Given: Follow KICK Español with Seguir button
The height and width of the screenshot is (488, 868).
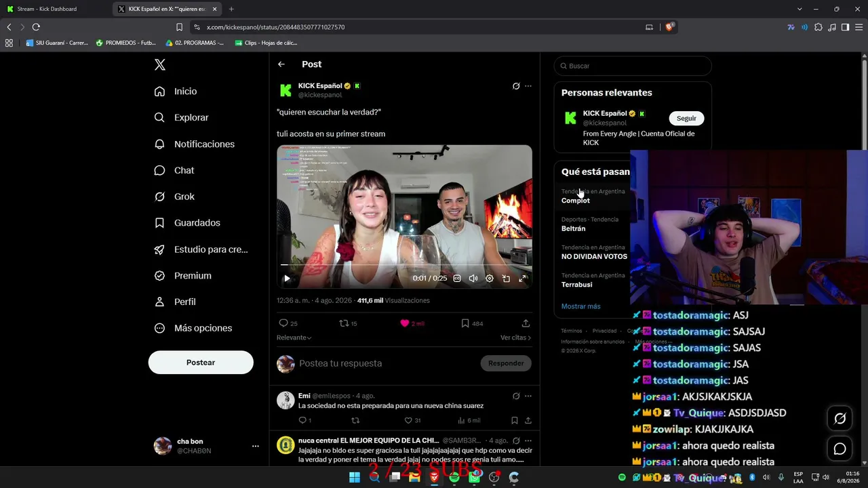Looking at the screenshot, I should 686,118.
